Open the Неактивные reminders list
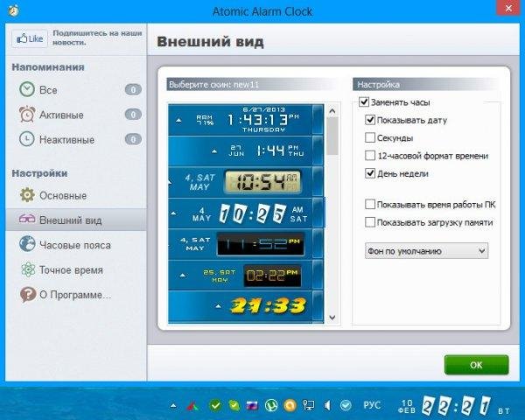Screen dimensions: 525x420 76,139
